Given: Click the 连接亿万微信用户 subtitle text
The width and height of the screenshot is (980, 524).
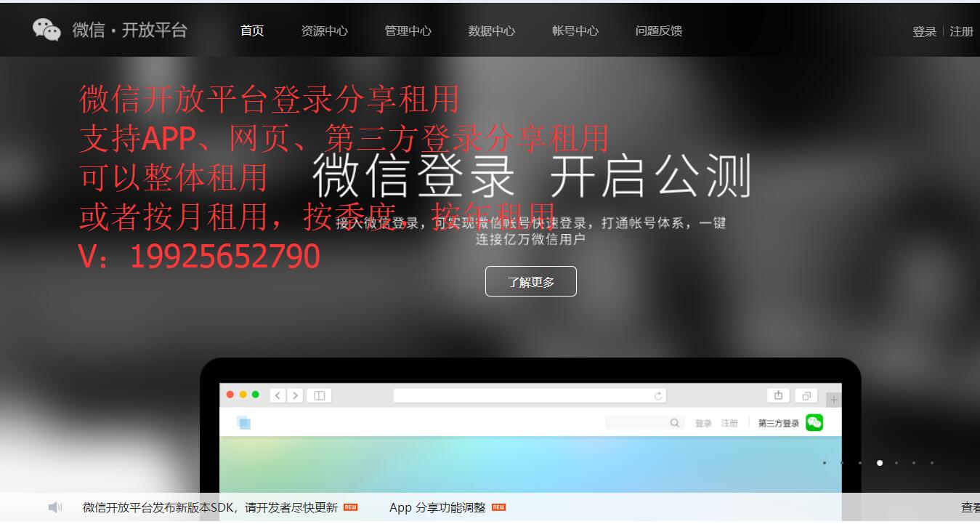Looking at the screenshot, I should tap(530, 239).
